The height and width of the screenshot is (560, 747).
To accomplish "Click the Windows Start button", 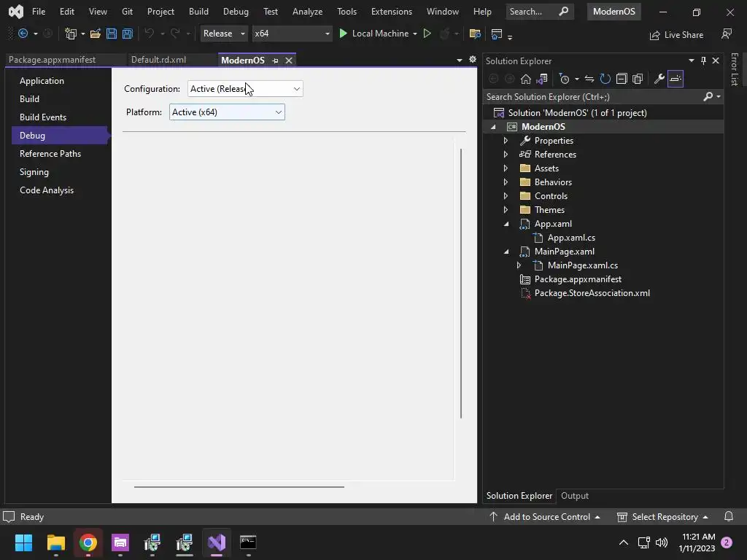I will pos(23,542).
